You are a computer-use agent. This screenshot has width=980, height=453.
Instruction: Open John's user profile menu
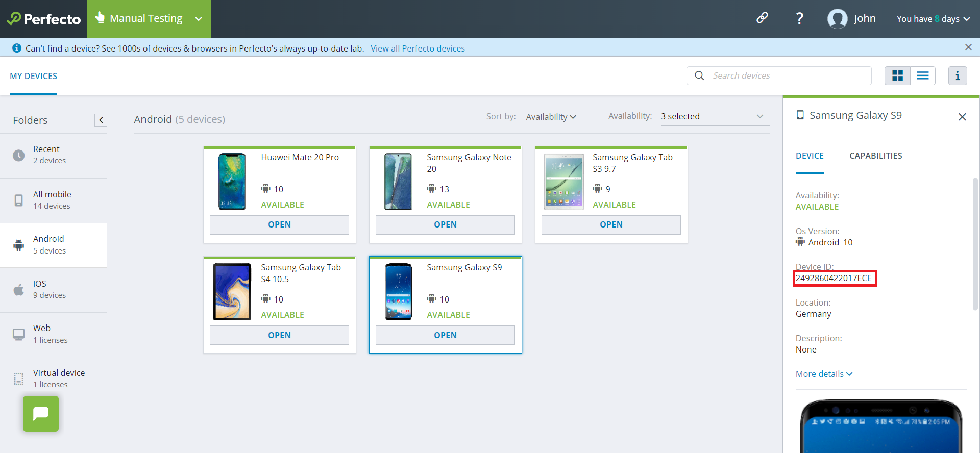(x=851, y=19)
